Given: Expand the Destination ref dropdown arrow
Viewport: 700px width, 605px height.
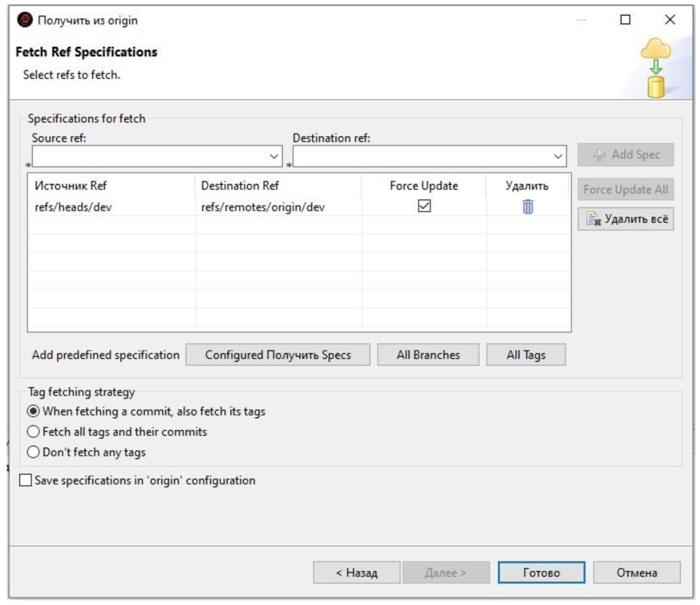Looking at the screenshot, I should (x=558, y=157).
